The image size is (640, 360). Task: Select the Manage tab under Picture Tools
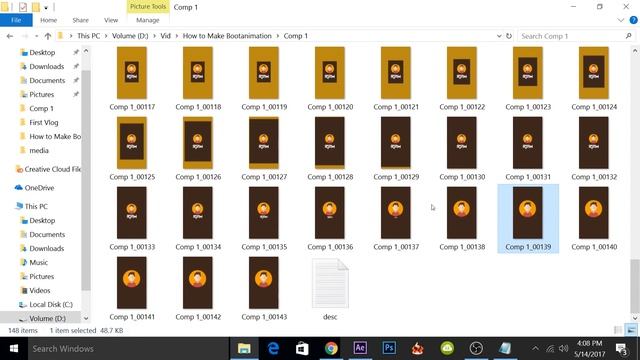pos(148,20)
